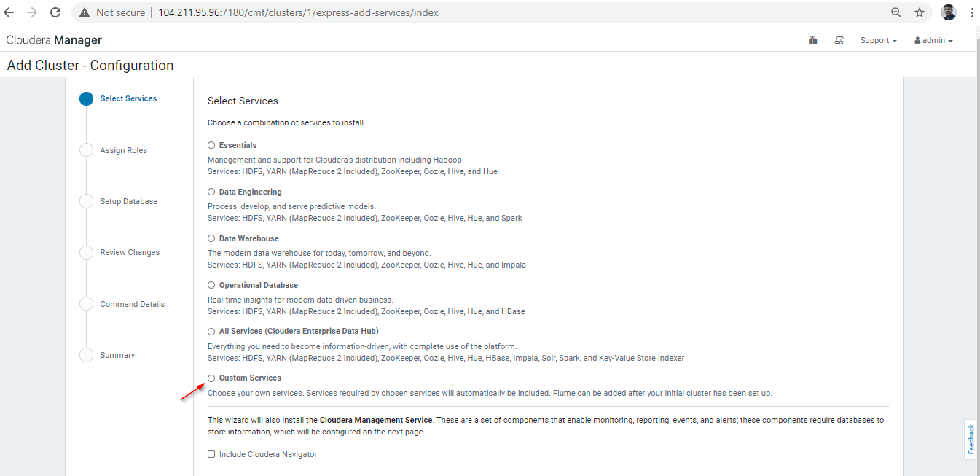
Task: Click the browser back arrow
Action: tap(9, 12)
